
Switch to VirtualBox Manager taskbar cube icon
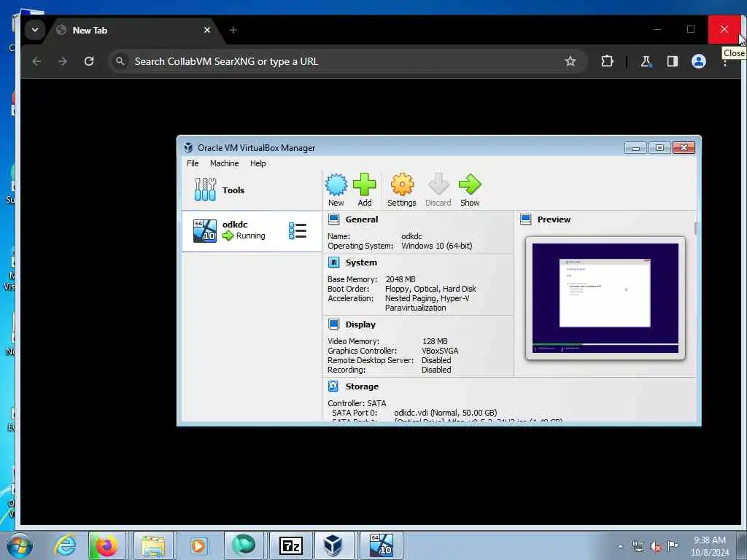point(333,545)
